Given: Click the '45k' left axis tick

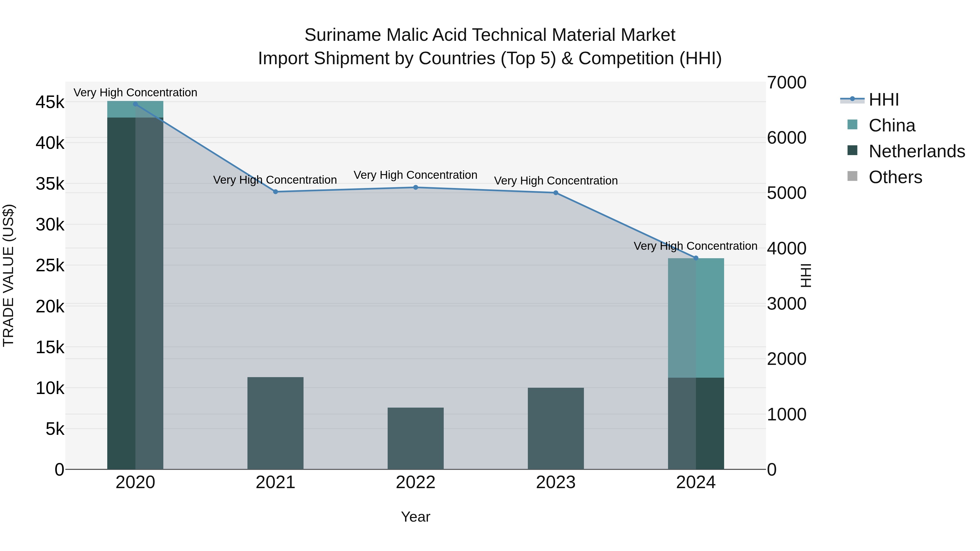Looking at the screenshot, I should coord(50,102).
